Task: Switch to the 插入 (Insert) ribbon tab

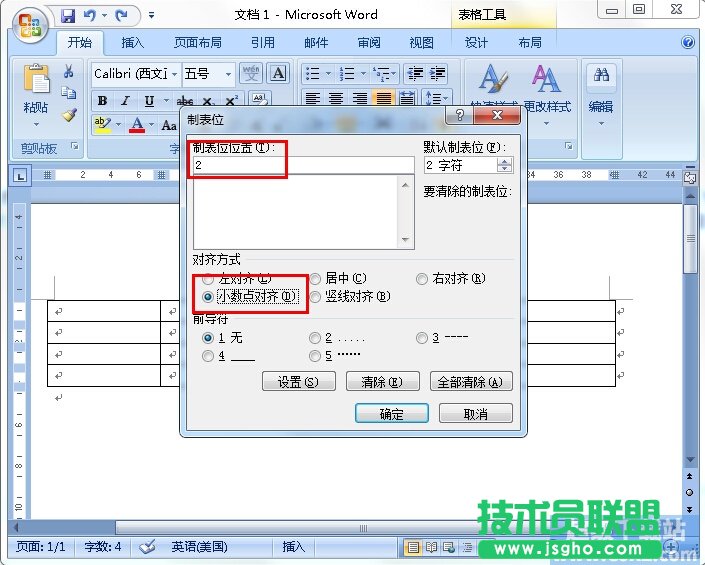Action: pyautogui.click(x=133, y=43)
